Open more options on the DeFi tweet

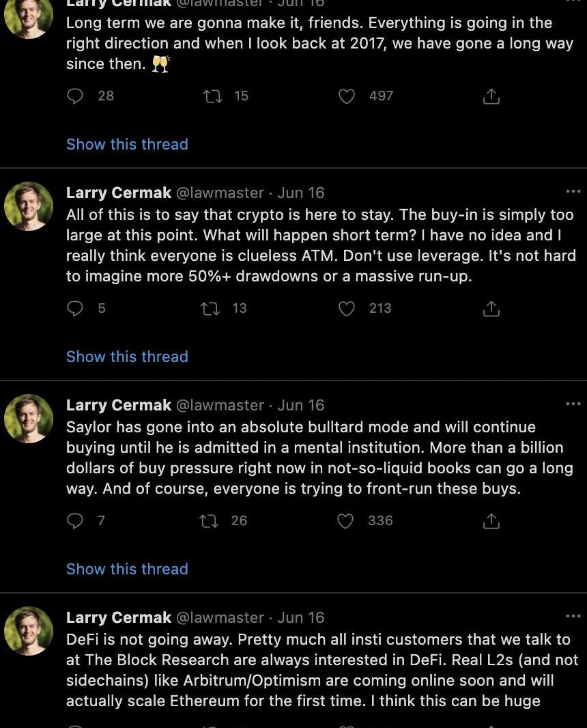pos(573,617)
